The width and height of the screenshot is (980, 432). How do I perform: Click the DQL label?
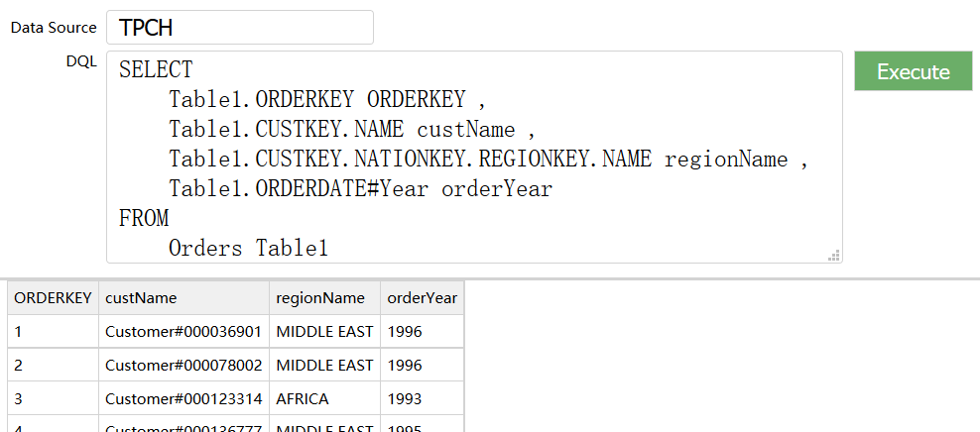[81, 61]
